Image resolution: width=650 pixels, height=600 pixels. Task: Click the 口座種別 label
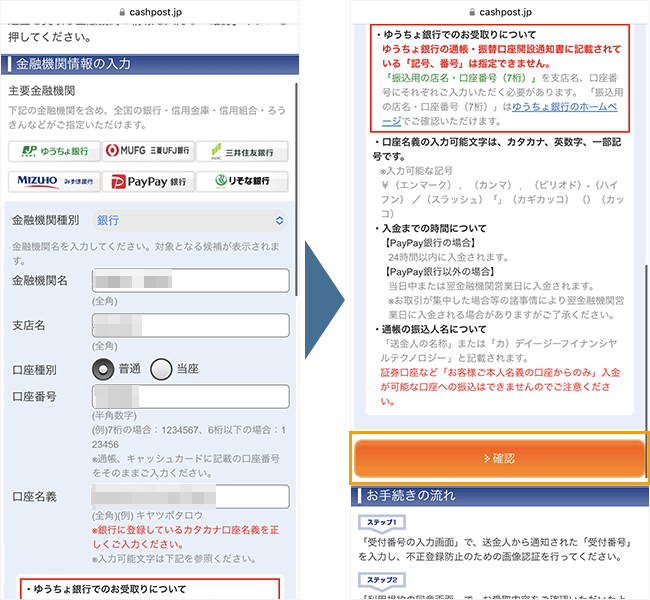[x=34, y=370]
